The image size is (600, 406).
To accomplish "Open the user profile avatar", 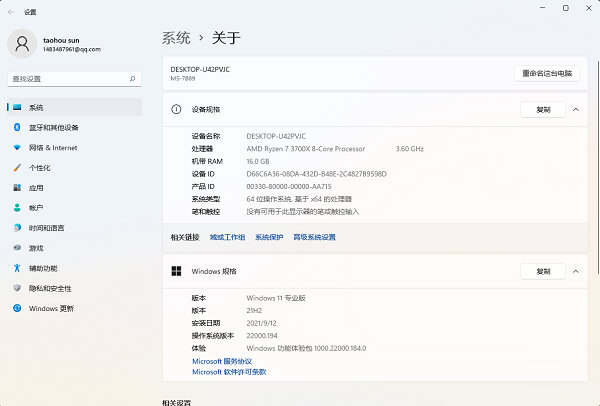I will tap(22, 44).
